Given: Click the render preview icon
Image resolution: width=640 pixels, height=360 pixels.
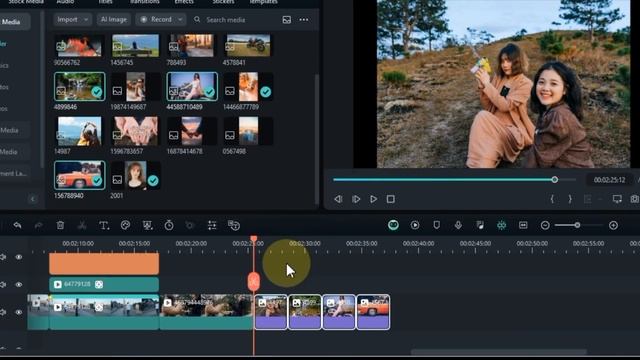Looking at the screenshot, I should pyautogui.click(x=415, y=225).
